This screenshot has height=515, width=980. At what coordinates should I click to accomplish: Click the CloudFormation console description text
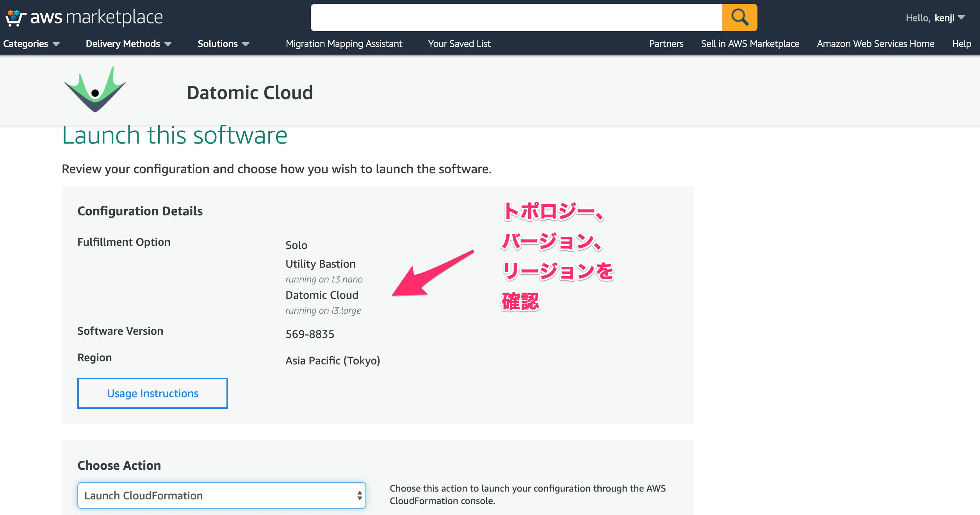527,494
